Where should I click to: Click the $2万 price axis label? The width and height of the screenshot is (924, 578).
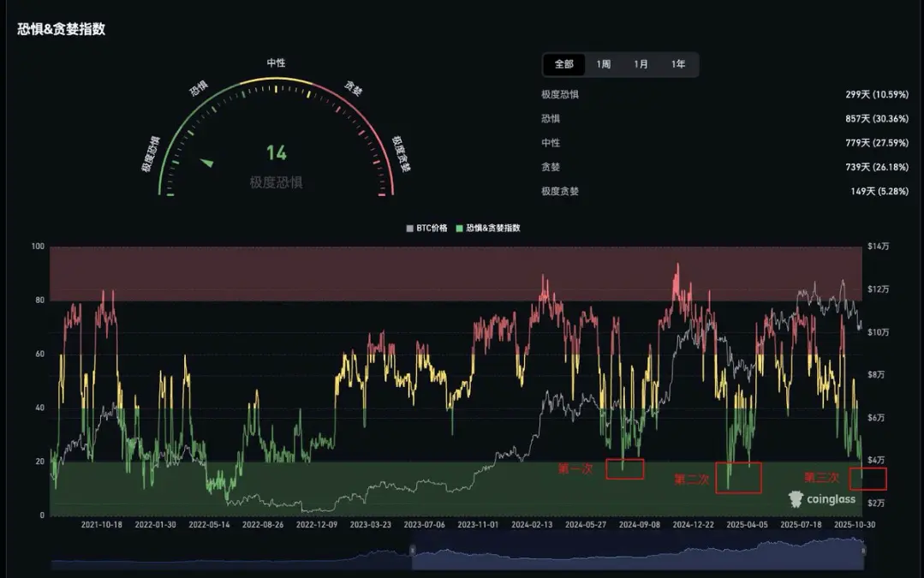pos(876,504)
